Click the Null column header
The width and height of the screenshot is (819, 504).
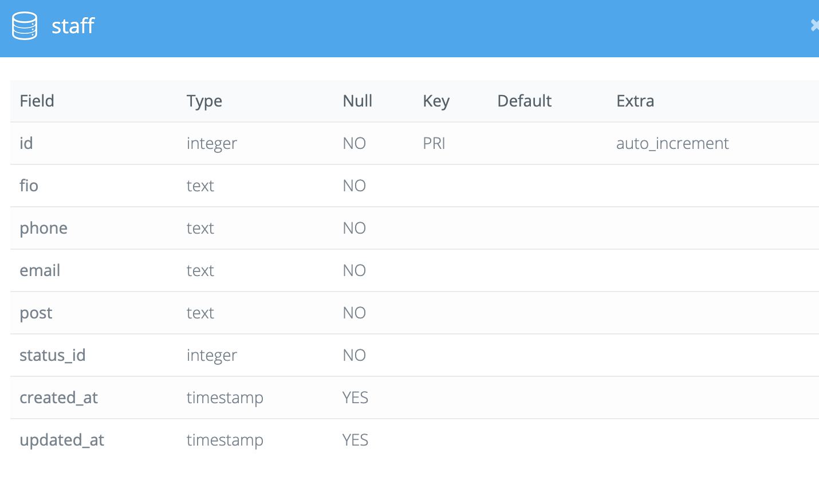tap(357, 101)
